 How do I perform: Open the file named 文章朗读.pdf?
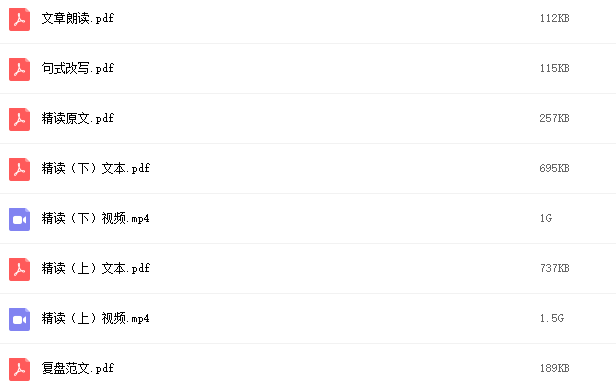pyautogui.click(x=78, y=18)
